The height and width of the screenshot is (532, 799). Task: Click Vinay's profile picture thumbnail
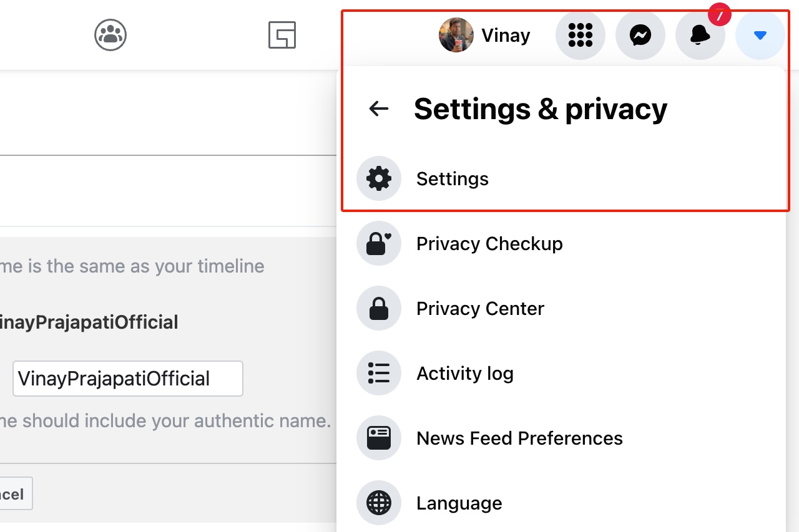(456, 35)
